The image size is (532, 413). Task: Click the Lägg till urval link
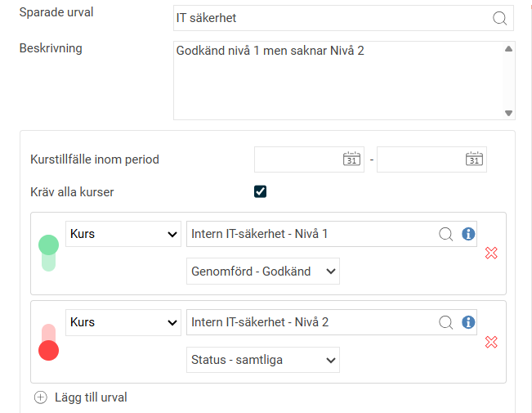[x=90, y=397]
